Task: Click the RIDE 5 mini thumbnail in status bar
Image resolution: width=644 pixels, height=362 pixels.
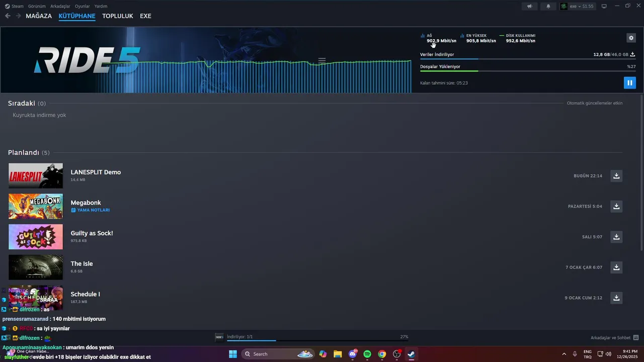Action: tap(219, 337)
